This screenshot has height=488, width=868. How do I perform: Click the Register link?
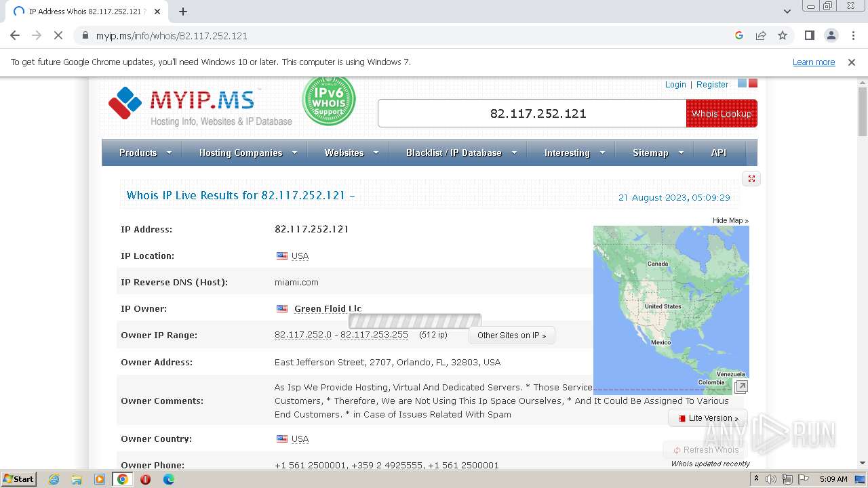coord(712,85)
